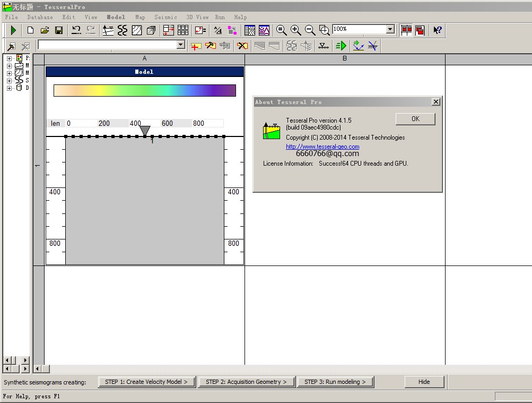Open the Run menu

pyautogui.click(x=220, y=17)
